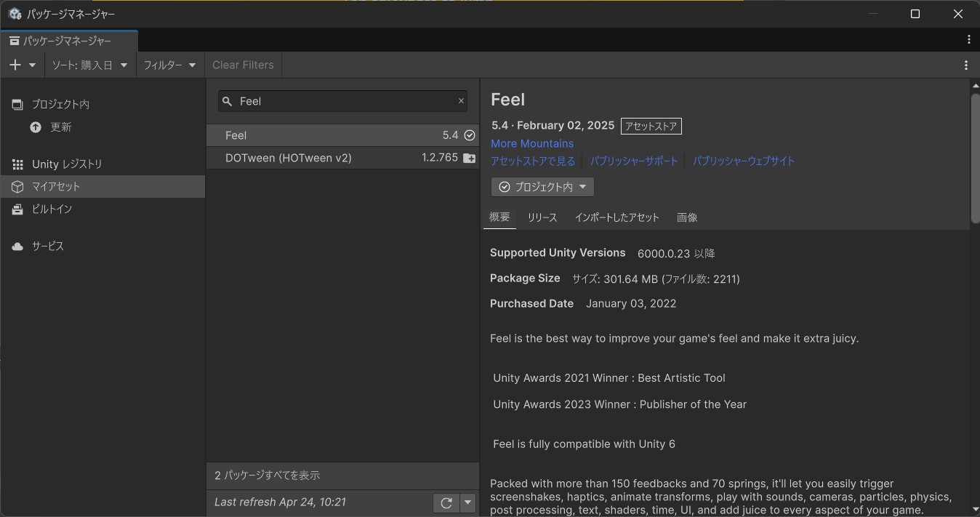Select プロジェクト内 in the left sidebar
Viewport: 980px width, 517px height.
[103, 104]
